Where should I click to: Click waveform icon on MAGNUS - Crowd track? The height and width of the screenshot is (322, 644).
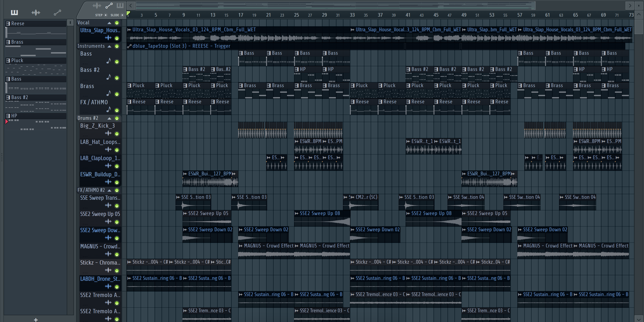(108, 254)
